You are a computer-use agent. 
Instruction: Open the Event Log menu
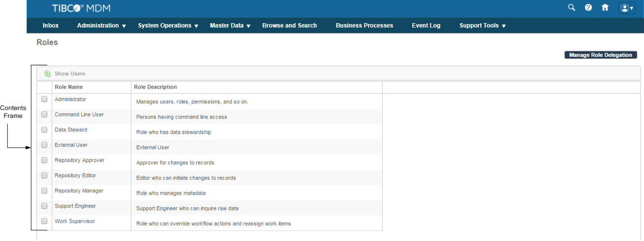[x=426, y=26]
